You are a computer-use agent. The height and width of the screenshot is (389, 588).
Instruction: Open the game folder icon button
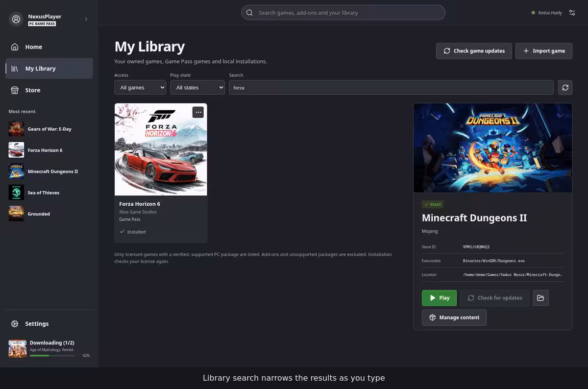tap(540, 298)
